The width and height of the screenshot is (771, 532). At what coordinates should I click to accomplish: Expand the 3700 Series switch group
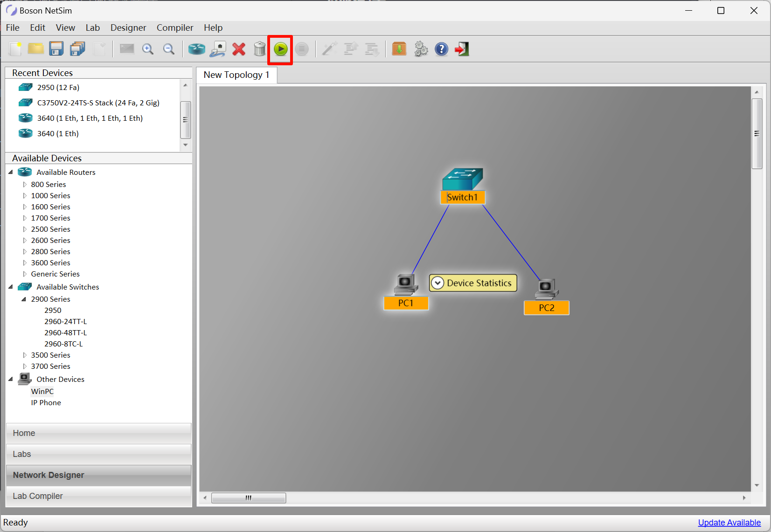coord(25,366)
